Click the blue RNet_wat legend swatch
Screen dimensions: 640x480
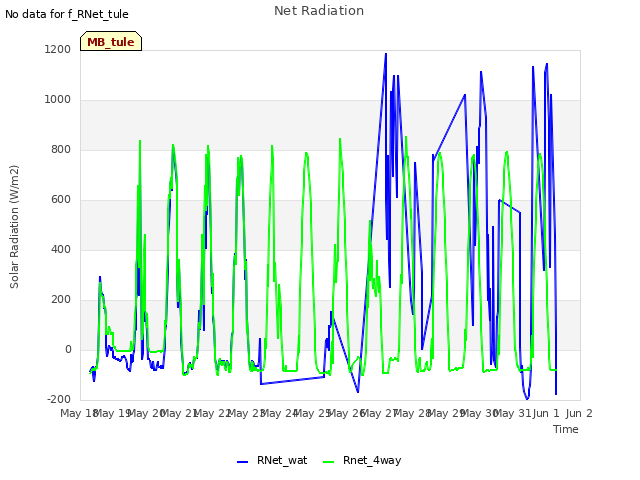coord(242,462)
